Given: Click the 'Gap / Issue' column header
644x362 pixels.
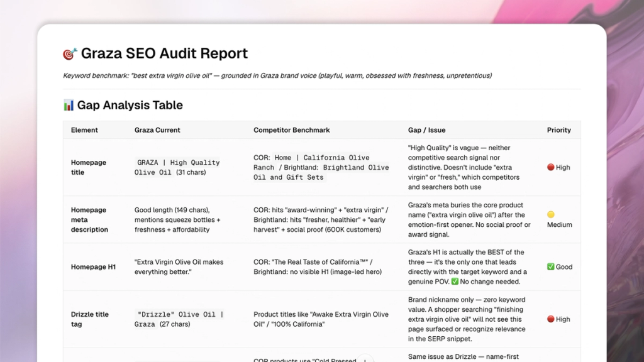Looking at the screenshot, I should 427,130.
